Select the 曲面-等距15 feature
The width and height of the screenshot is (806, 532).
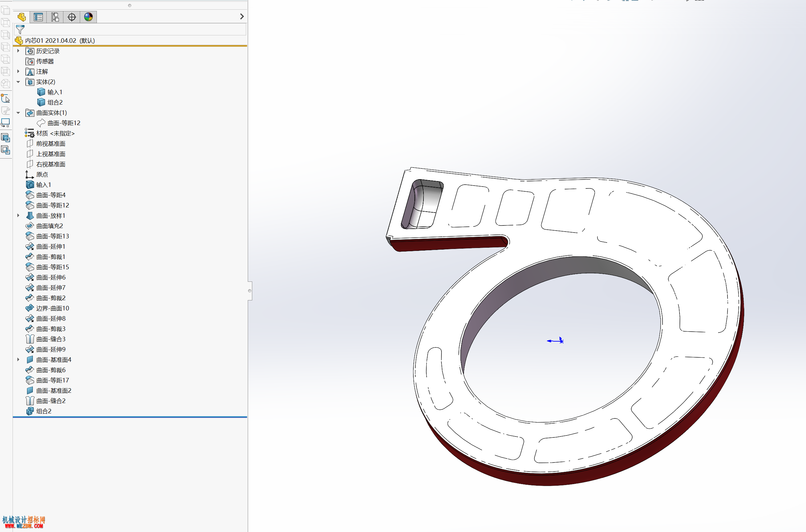tap(48, 267)
